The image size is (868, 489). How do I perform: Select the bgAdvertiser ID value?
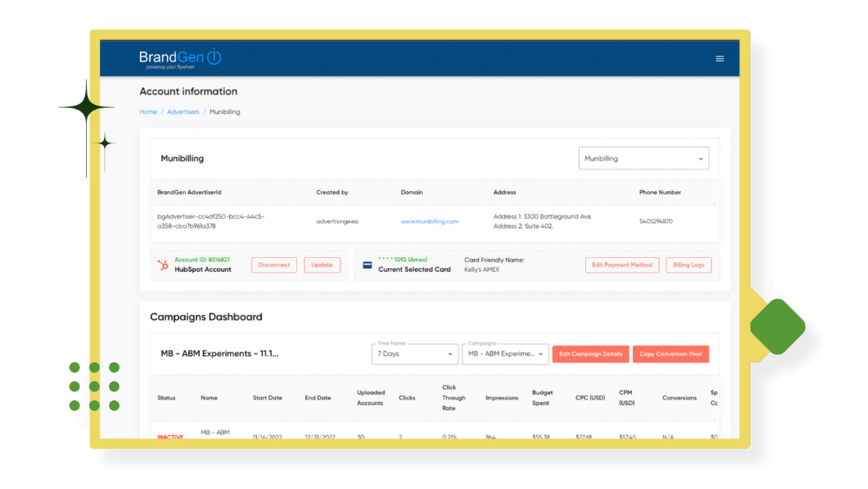pos(211,221)
